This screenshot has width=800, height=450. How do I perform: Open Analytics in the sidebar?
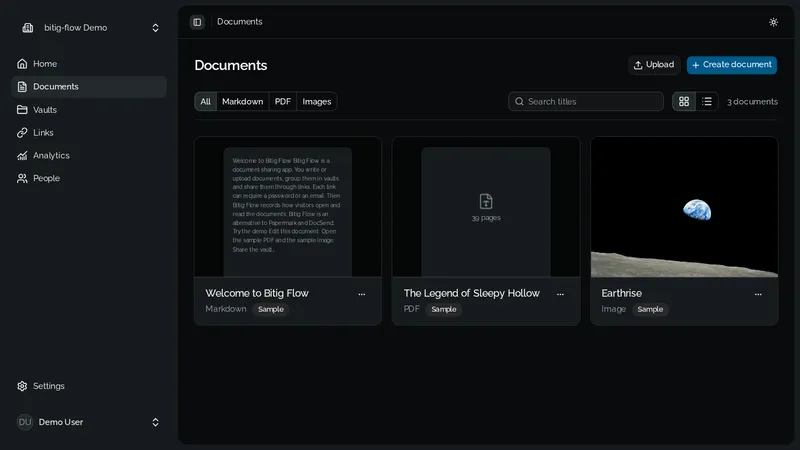point(88,156)
